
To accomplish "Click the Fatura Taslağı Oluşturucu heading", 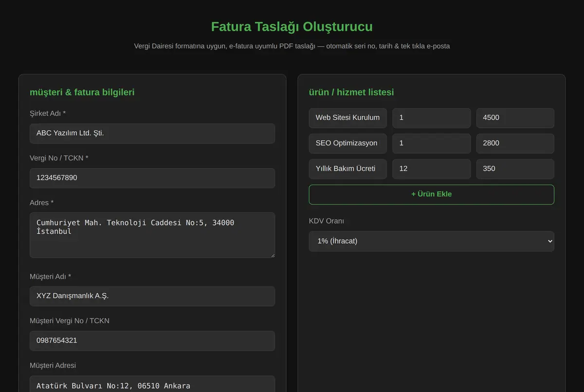I will [x=292, y=26].
